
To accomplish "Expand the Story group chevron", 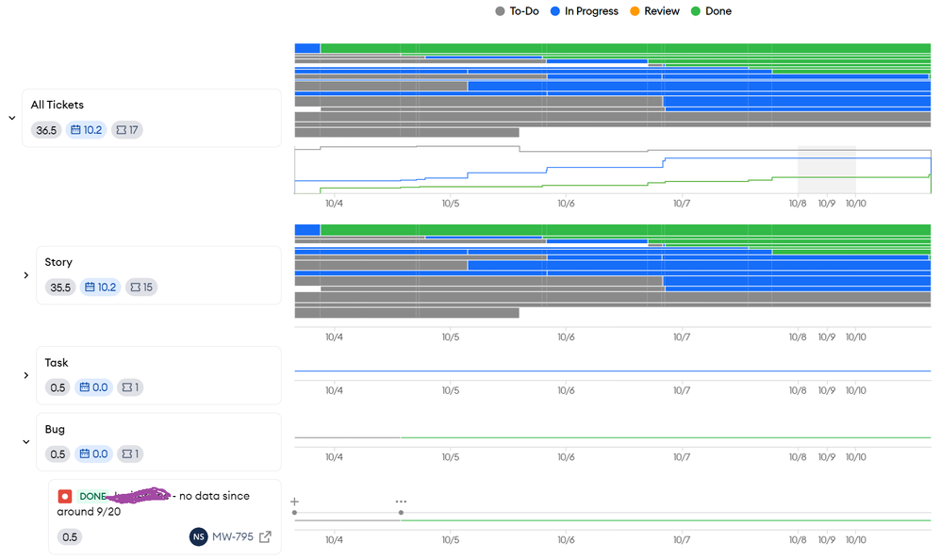I will tap(25, 275).
